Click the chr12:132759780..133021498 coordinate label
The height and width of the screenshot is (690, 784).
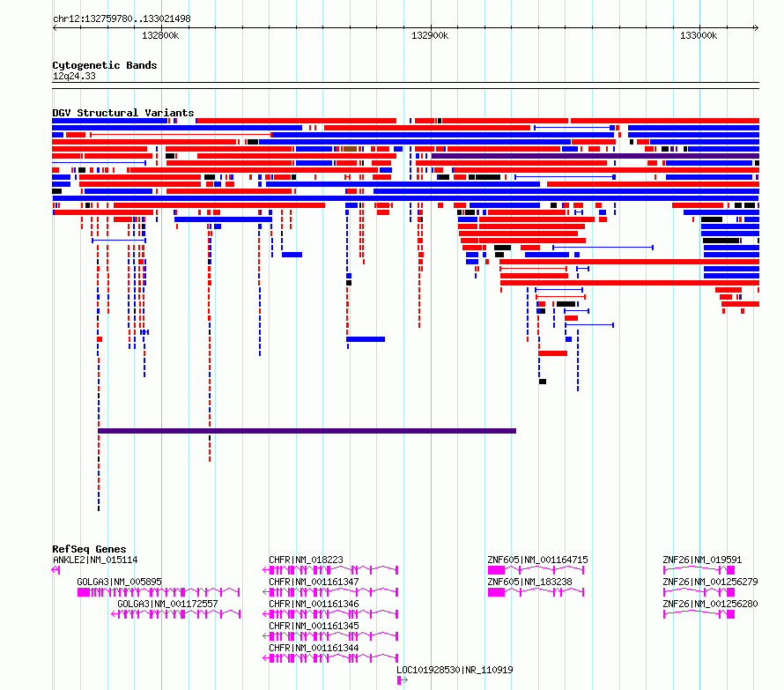[122, 19]
